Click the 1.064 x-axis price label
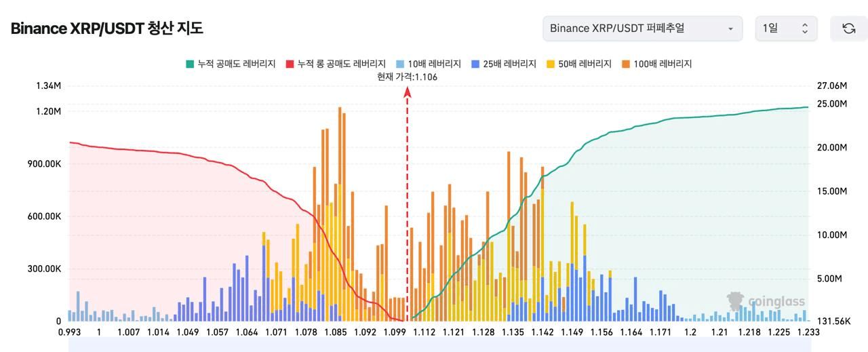 [247, 332]
